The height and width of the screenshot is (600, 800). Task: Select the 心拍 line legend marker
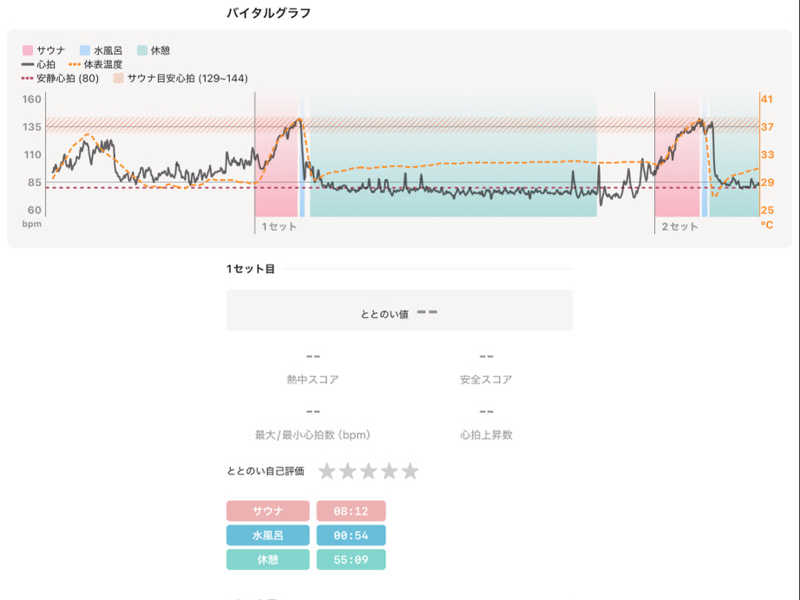pyautogui.click(x=28, y=64)
